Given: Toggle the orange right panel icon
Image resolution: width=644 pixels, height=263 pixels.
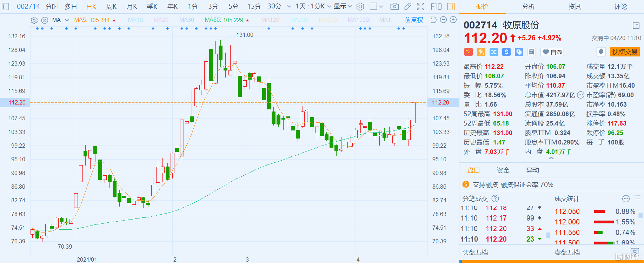Looking at the screenshot, I should pyautogui.click(x=451, y=6).
